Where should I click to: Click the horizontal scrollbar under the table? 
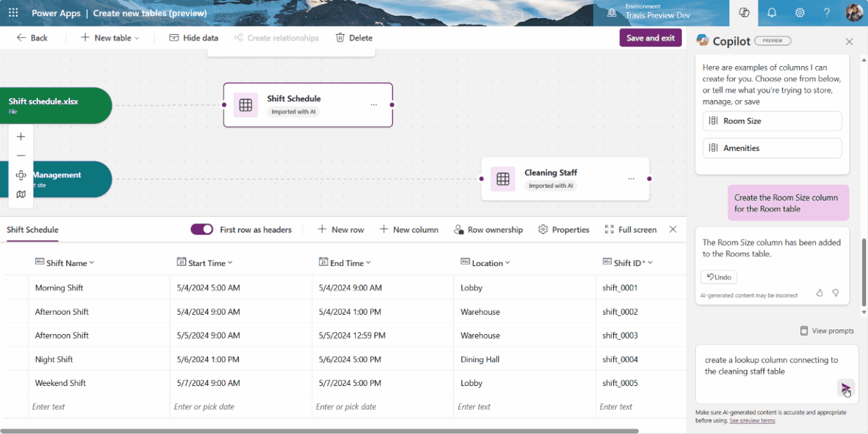[320, 431]
